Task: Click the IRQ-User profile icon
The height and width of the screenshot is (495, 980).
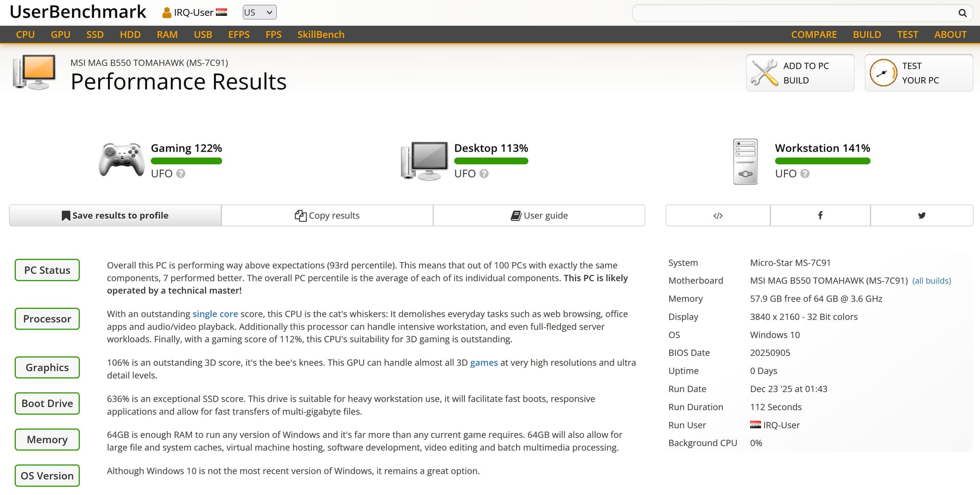Action: 166,13
